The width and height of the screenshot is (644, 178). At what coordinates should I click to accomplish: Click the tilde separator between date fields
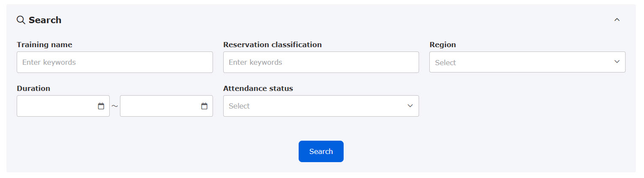tap(115, 106)
